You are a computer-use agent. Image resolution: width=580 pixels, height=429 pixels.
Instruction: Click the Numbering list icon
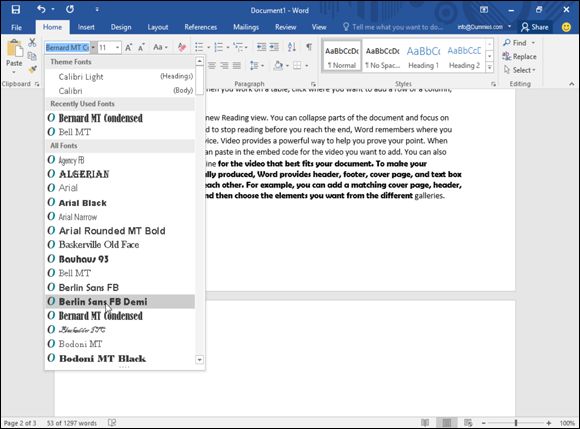(219, 47)
